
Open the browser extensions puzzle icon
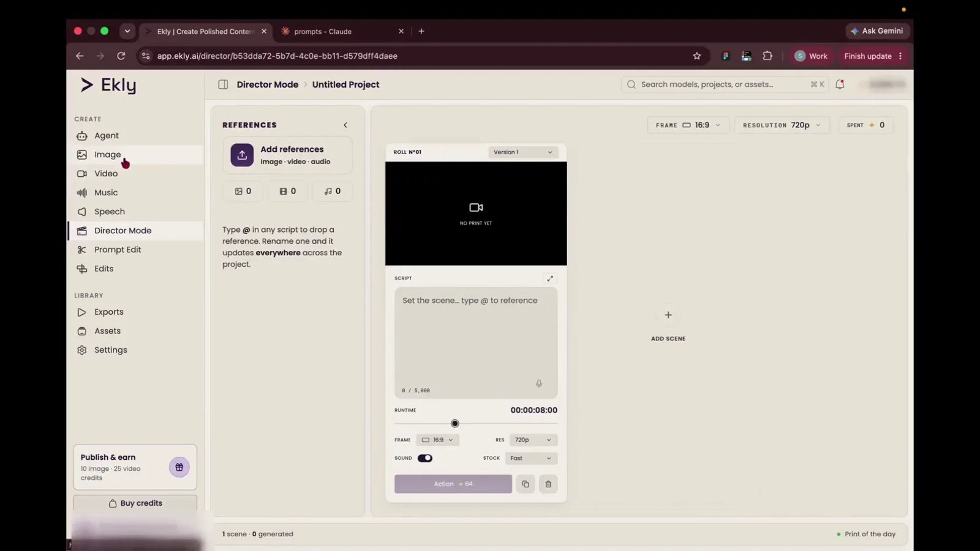click(767, 56)
